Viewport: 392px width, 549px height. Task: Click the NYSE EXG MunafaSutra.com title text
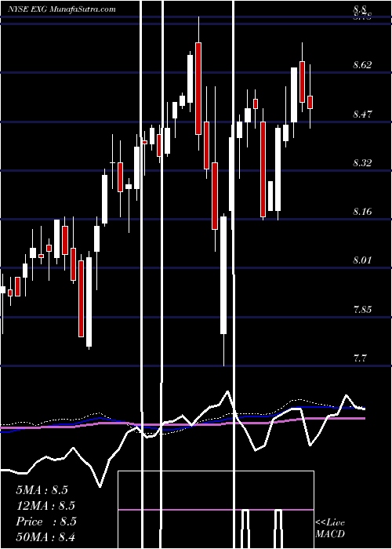pos(62,9)
